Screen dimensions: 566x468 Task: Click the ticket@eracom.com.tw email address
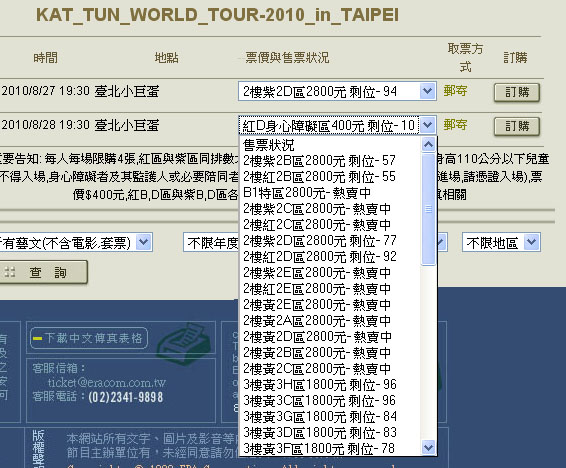coord(106,382)
